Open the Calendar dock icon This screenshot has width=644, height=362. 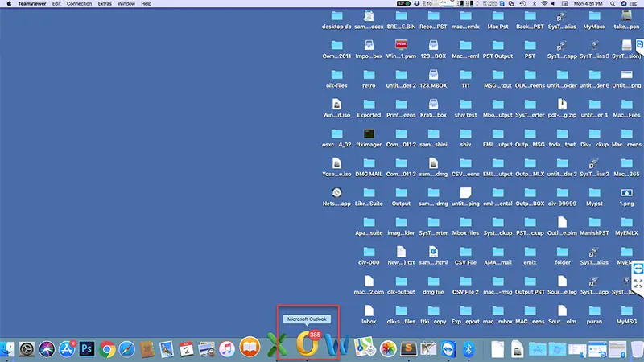pyautogui.click(x=187, y=349)
